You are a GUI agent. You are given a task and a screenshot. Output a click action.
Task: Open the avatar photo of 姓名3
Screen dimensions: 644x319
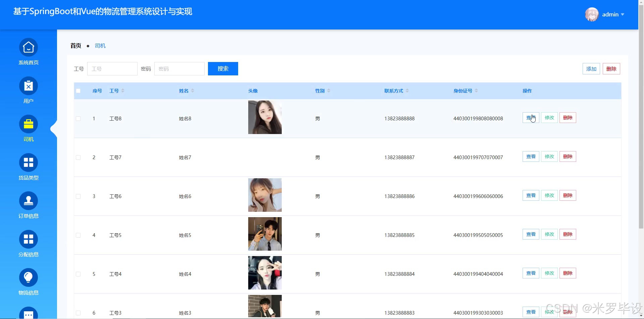(x=265, y=306)
